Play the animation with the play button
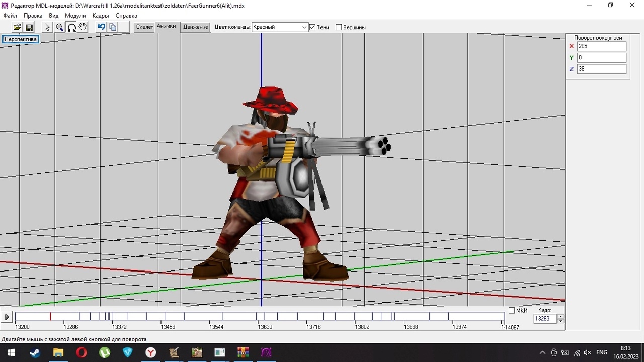 coord(7,317)
